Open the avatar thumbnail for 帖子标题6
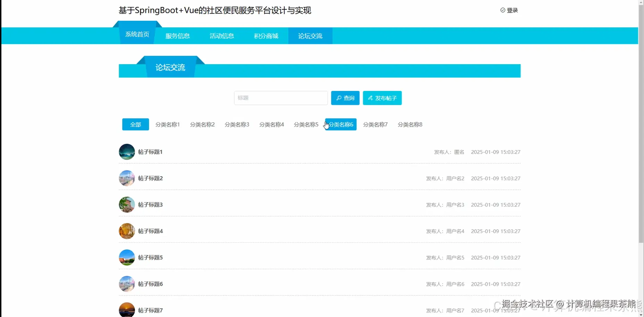Screen dimensions: 644x317 click(x=127, y=284)
